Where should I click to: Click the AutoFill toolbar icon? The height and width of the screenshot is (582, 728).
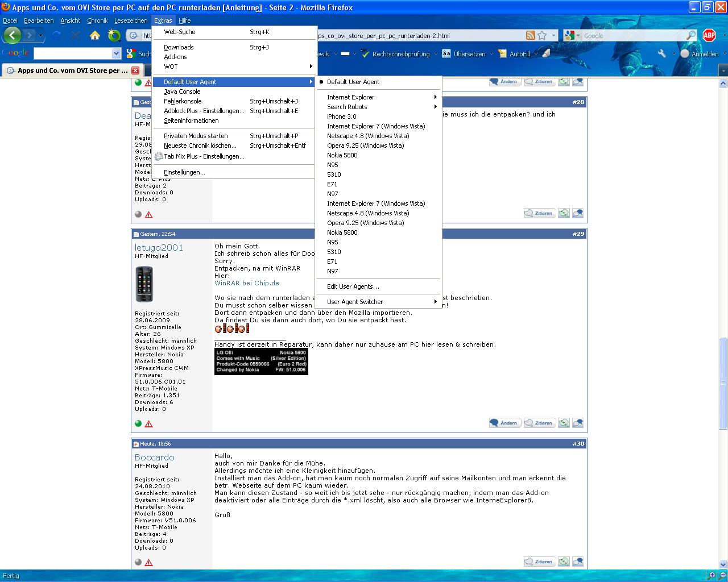[502, 53]
